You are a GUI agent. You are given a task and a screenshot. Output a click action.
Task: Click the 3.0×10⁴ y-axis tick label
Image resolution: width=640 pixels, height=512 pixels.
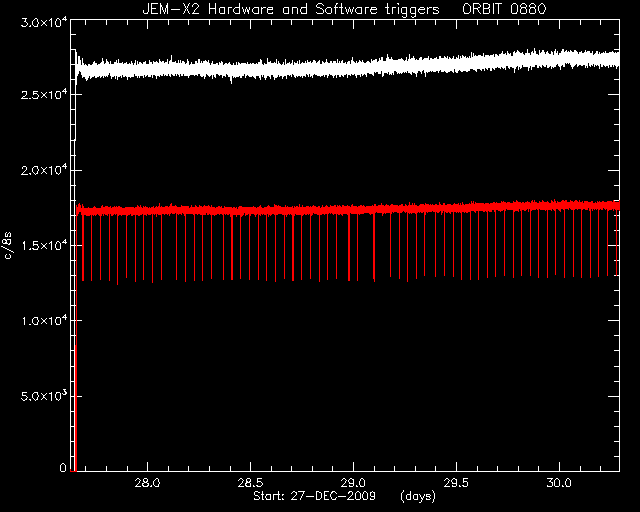pyautogui.click(x=44, y=22)
